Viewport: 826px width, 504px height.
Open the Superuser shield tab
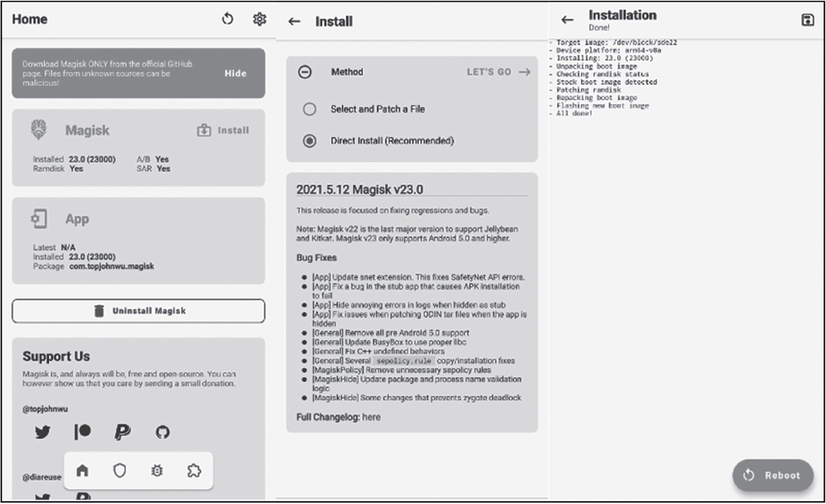tap(120, 471)
